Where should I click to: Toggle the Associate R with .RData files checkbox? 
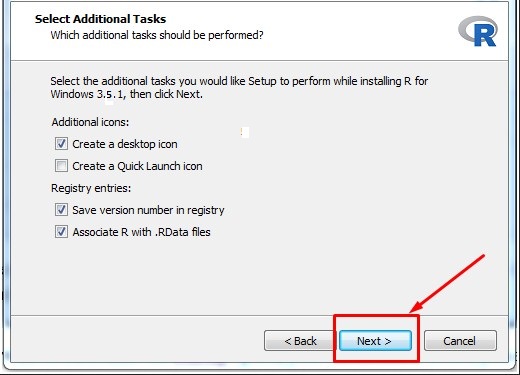coord(61,232)
